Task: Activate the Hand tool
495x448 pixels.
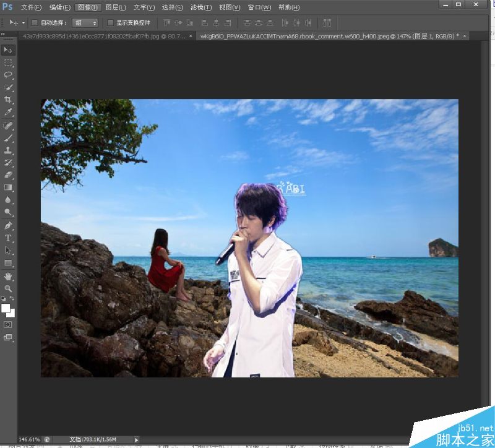Action: click(x=8, y=276)
